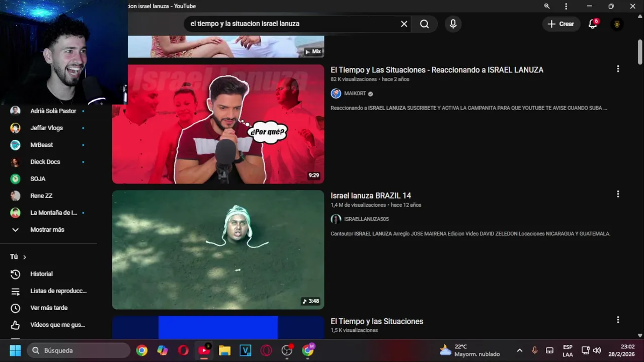Open the account avatar menu

click(617, 24)
